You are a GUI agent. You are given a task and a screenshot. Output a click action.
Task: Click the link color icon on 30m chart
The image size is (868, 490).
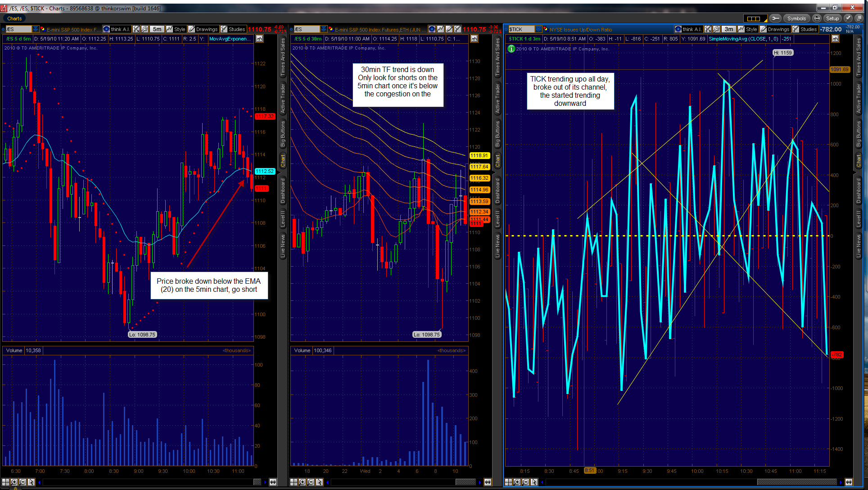coord(330,29)
